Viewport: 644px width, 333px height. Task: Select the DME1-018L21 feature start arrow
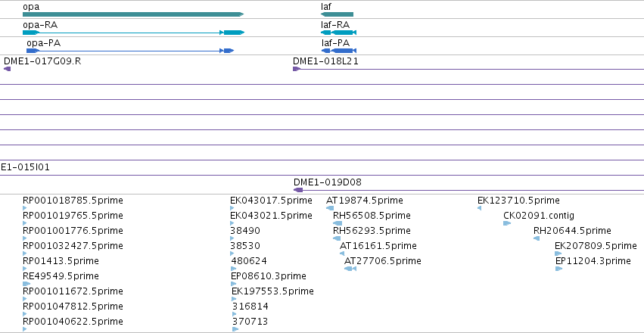click(297, 69)
